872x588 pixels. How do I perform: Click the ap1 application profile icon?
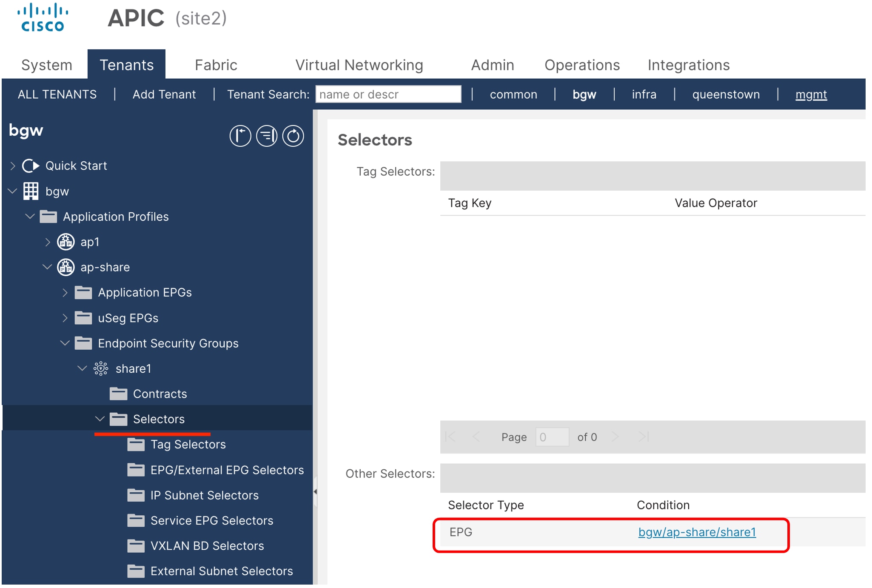pos(66,242)
